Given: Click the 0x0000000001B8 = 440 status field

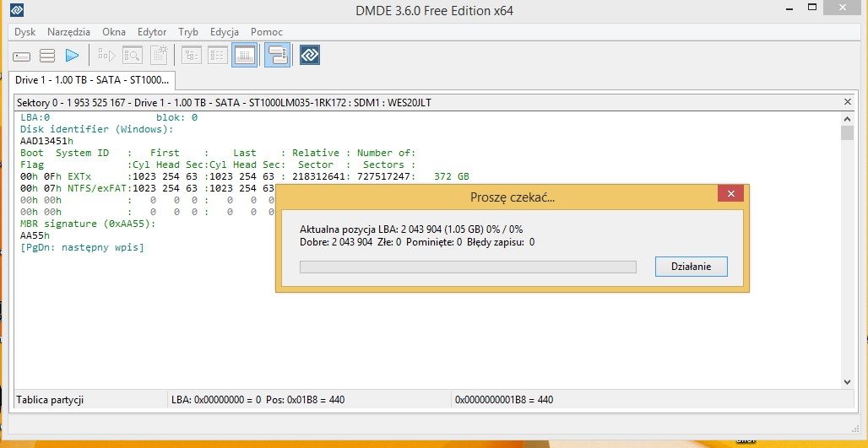Looking at the screenshot, I should point(504,399).
